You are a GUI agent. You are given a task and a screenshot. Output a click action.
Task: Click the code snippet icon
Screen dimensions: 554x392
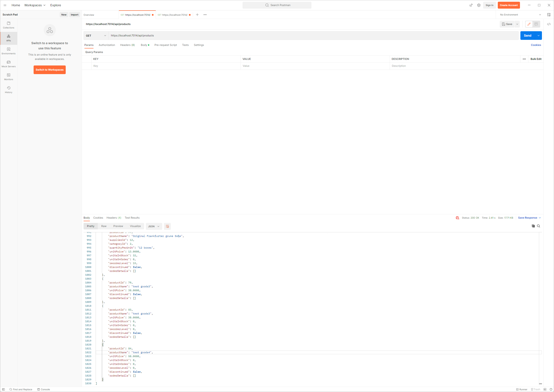pyautogui.click(x=549, y=24)
